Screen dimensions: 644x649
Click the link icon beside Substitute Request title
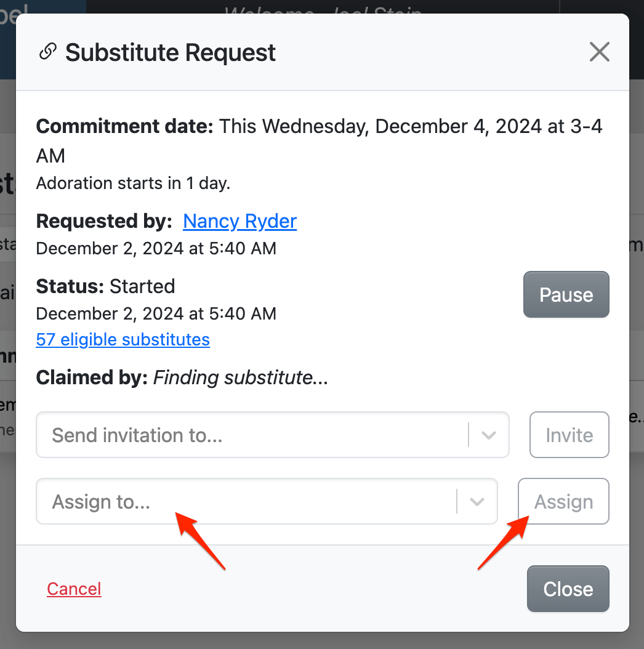click(47, 52)
